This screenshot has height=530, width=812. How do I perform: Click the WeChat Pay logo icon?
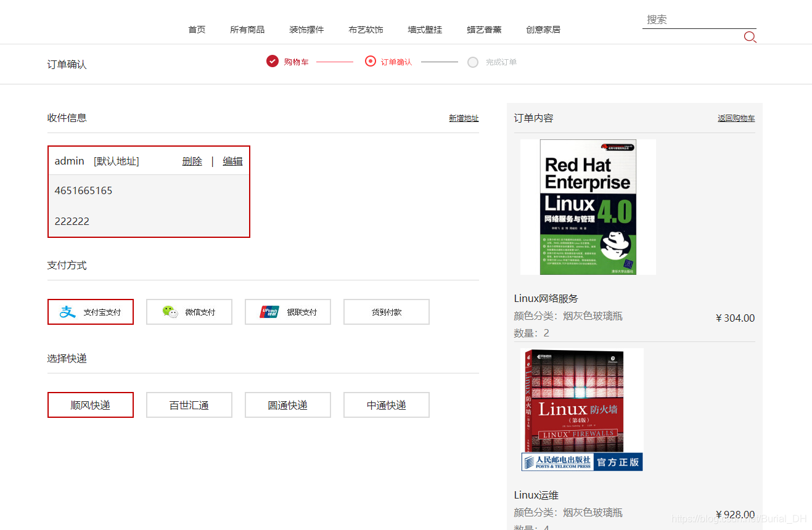170,312
